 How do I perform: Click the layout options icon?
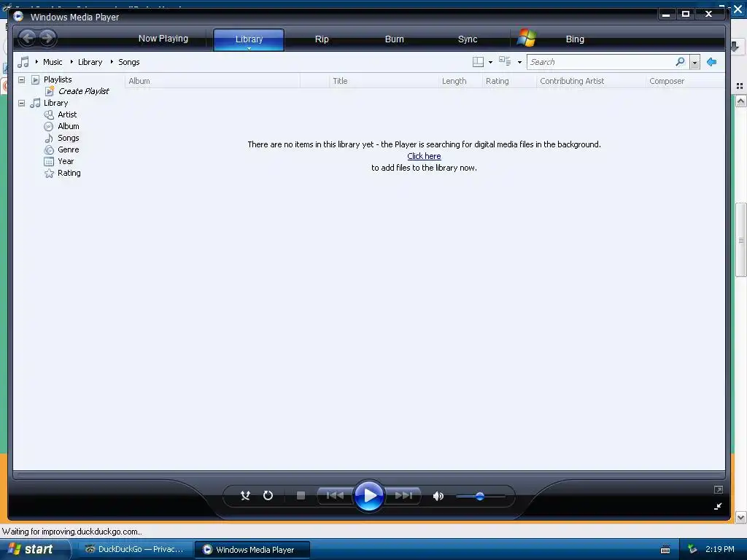pyautogui.click(x=478, y=62)
